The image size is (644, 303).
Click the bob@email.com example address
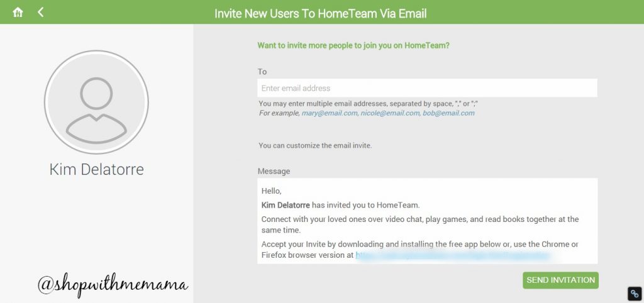coord(448,113)
